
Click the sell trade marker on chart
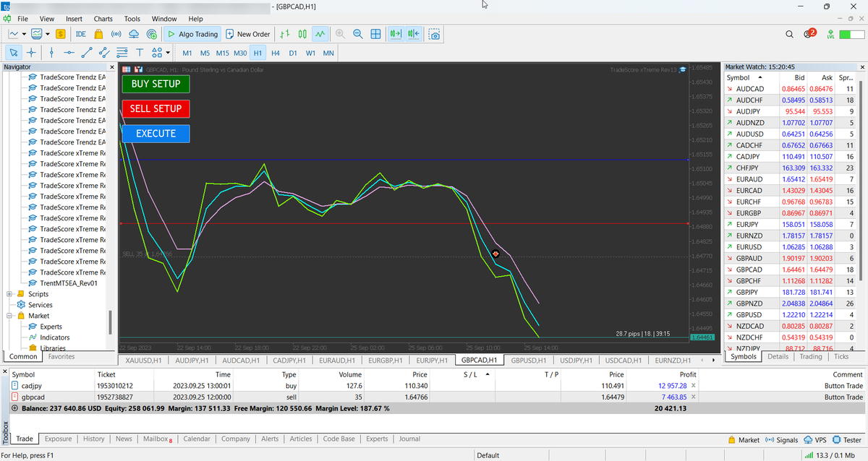(x=495, y=254)
